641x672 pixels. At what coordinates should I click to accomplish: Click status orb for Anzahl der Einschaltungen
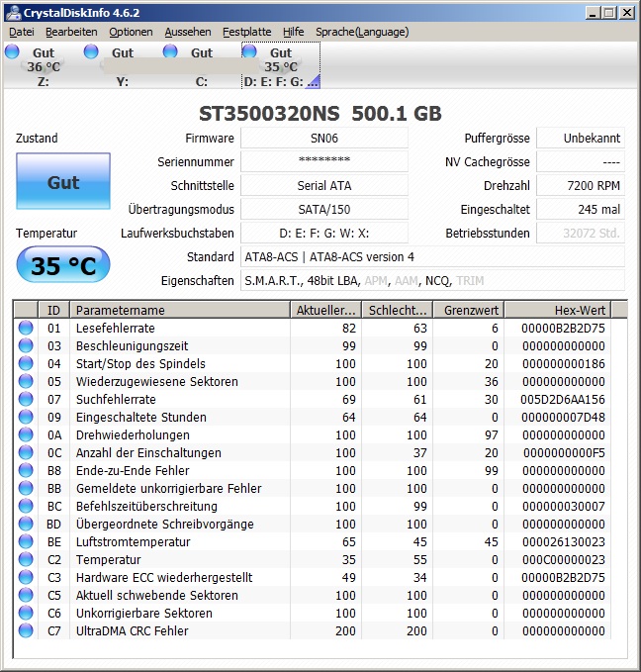pyautogui.click(x=26, y=452)
